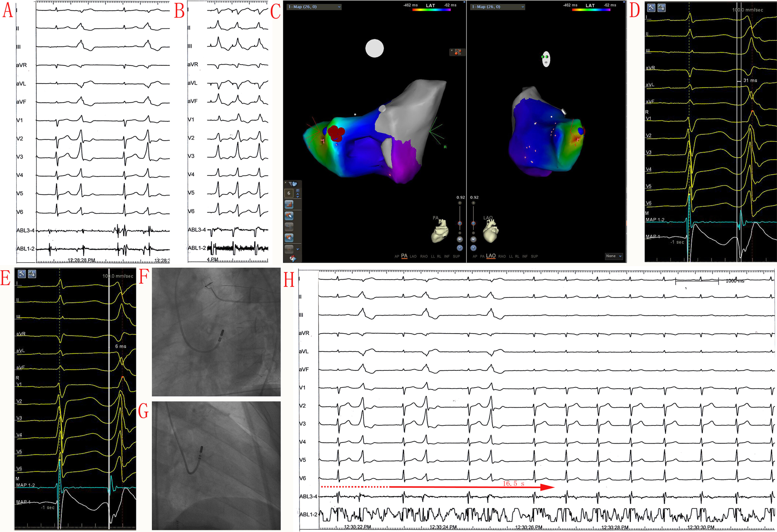This screenshot has width=777, height=532.
Task: Click the PA heart orientation model
Action: point(440,231)
